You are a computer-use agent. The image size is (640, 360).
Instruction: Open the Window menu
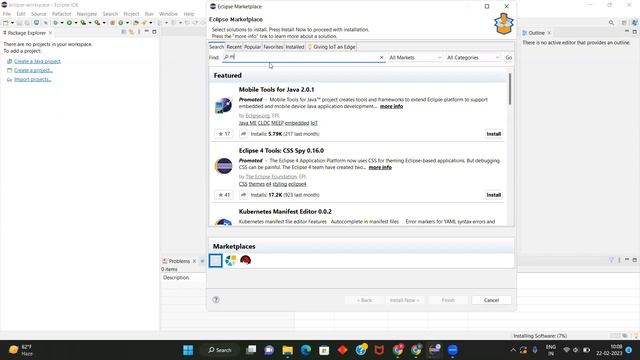click(168, 14)
